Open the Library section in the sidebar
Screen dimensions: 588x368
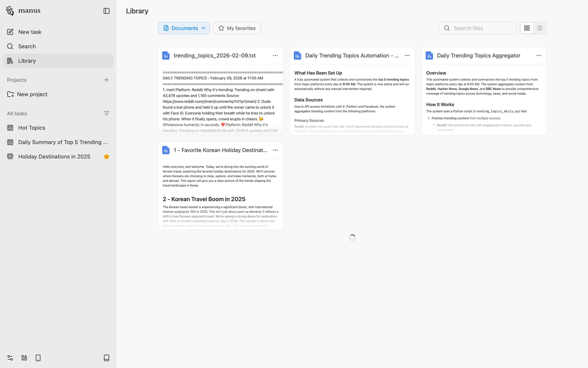coord(27,61)
